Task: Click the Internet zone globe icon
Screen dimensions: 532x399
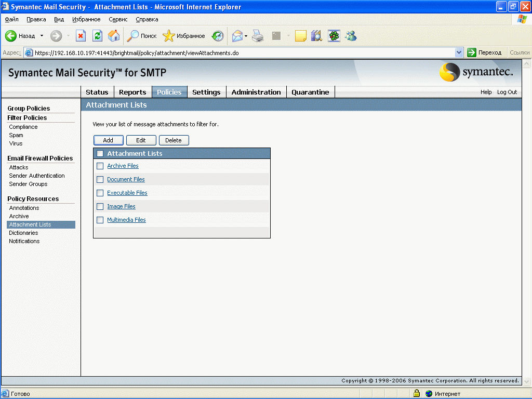Action: pyautogui.click(x=429, y=394)
